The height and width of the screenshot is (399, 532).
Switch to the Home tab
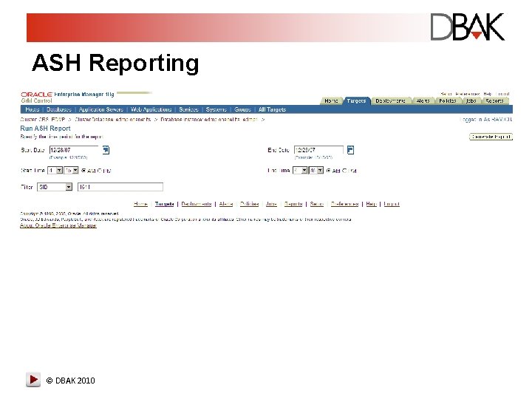331,100
